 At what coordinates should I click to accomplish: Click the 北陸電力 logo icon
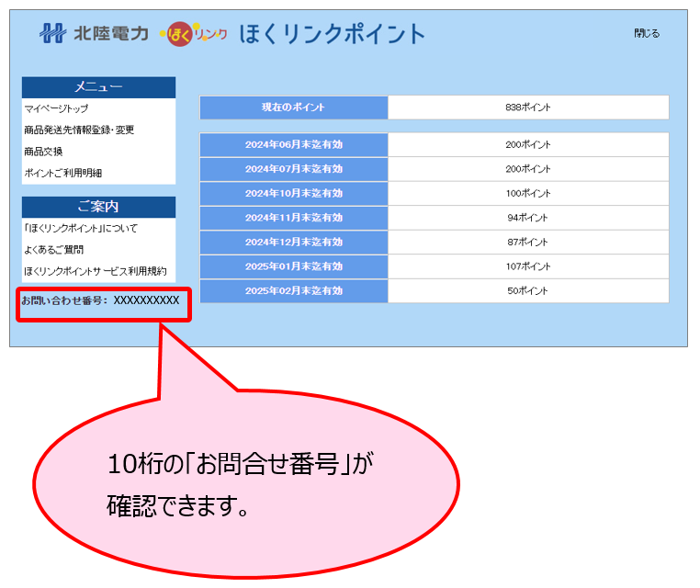click(x=52, y=33)
